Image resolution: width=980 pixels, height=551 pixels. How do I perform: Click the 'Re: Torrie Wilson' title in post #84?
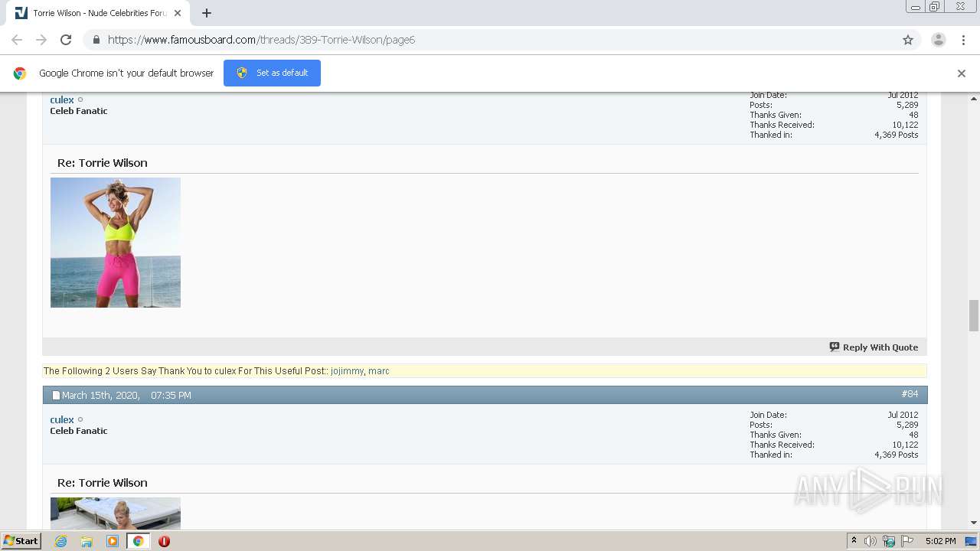tap(103, 483)
